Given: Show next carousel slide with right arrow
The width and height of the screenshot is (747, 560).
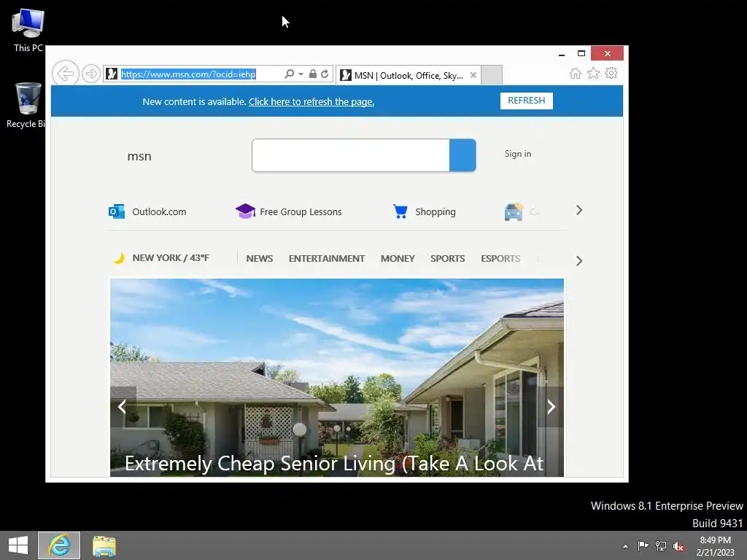Looking at the screenshot, I should 551,407.
